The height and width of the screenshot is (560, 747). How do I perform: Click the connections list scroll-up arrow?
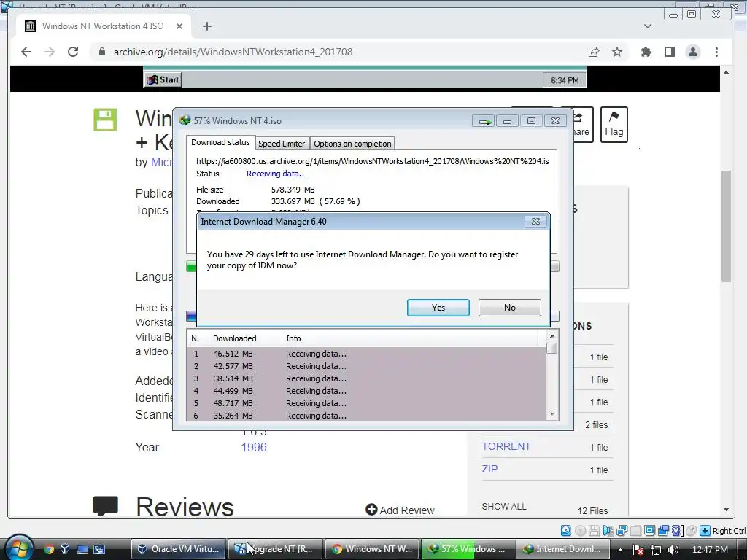[x=552, y=336]
